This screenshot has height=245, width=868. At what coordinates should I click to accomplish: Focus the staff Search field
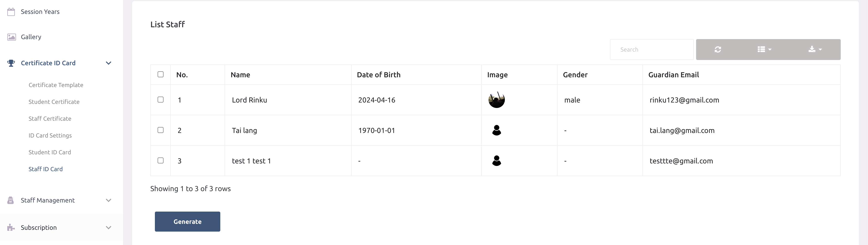651,50
